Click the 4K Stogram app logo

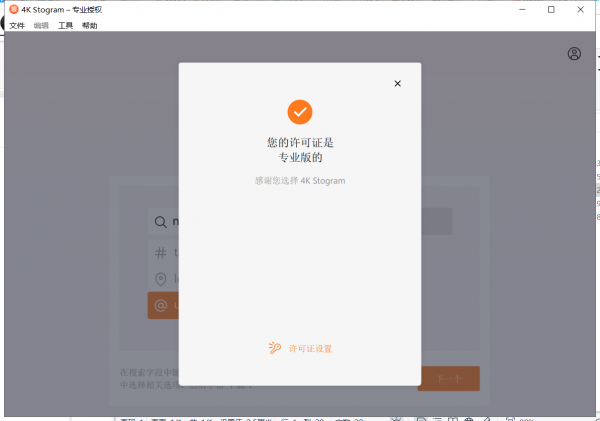click(14, 9)
